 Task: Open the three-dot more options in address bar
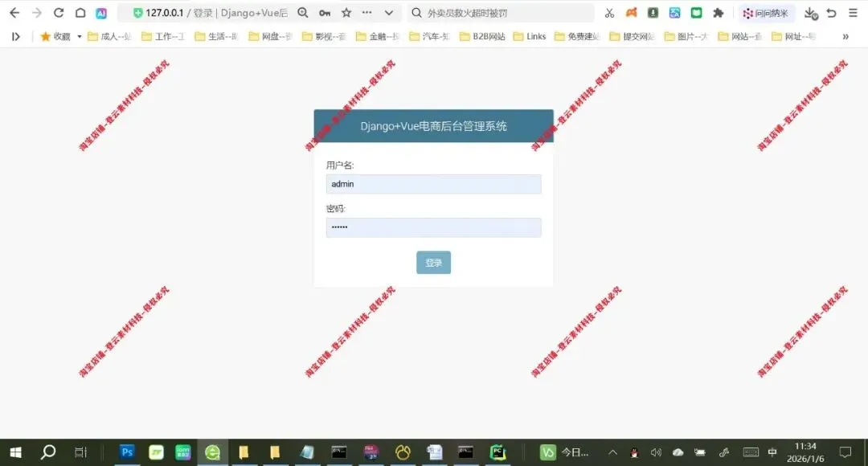(367, 12)
